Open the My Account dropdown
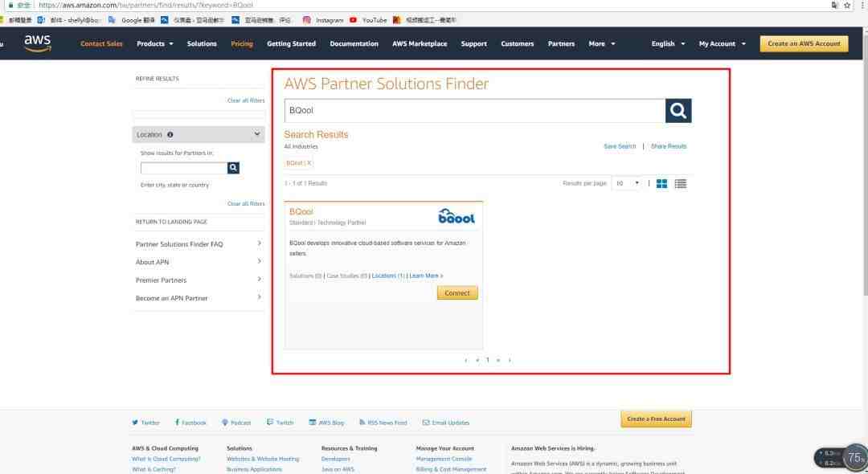Screen dimensions: 868x474 (723, 43)
